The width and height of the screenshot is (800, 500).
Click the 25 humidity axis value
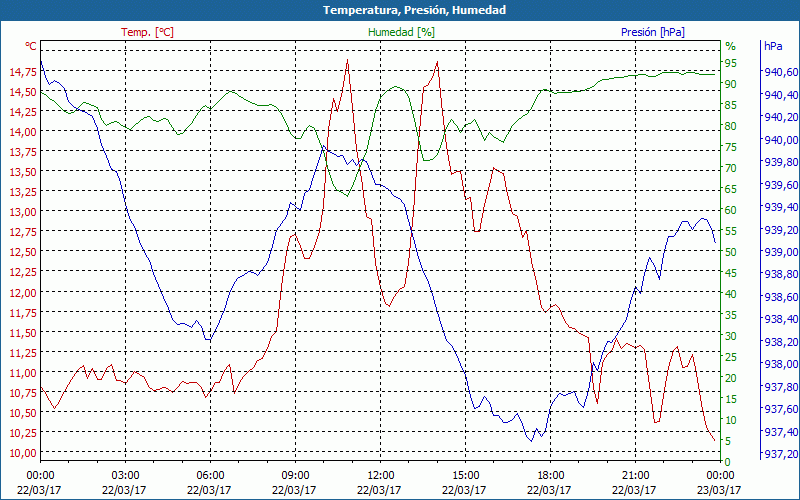click(731, 357)
